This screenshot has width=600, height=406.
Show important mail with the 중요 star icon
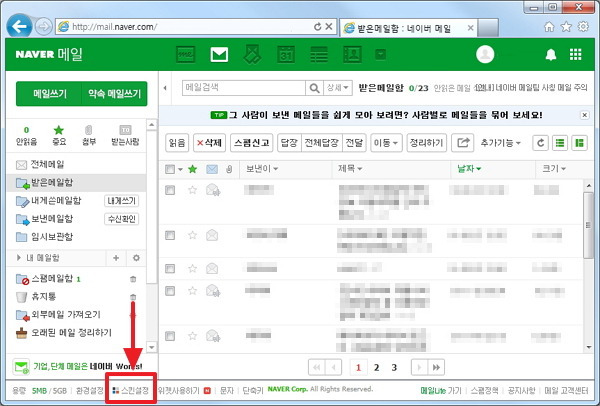point(59,135)
